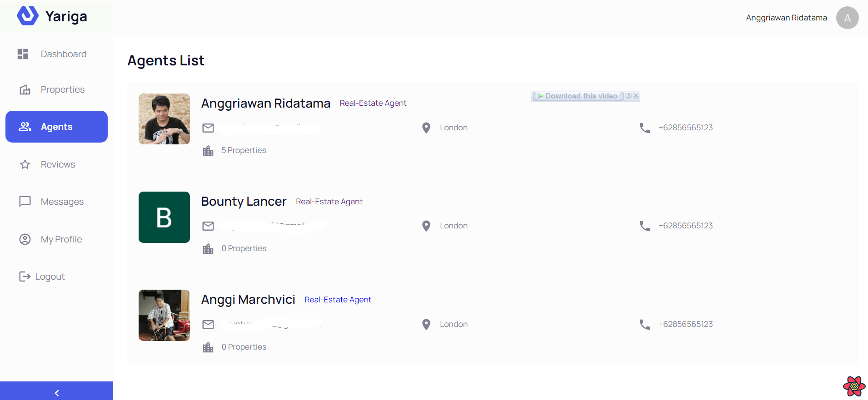Image resolution: width=868 pixels, height=400 pixels.
Task: Click the Download this video button
Action: tap(578, 96)
